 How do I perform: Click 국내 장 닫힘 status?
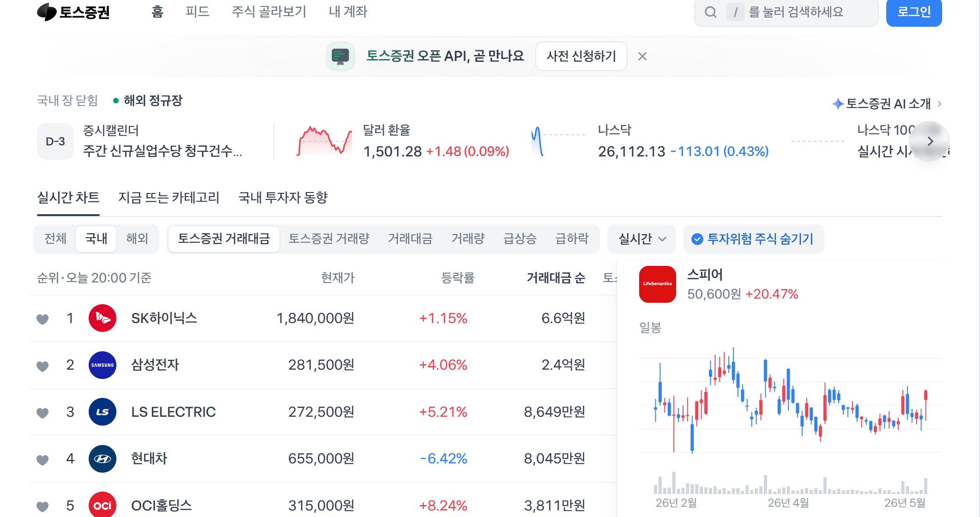pyautogui.click(x=67, y=101)
